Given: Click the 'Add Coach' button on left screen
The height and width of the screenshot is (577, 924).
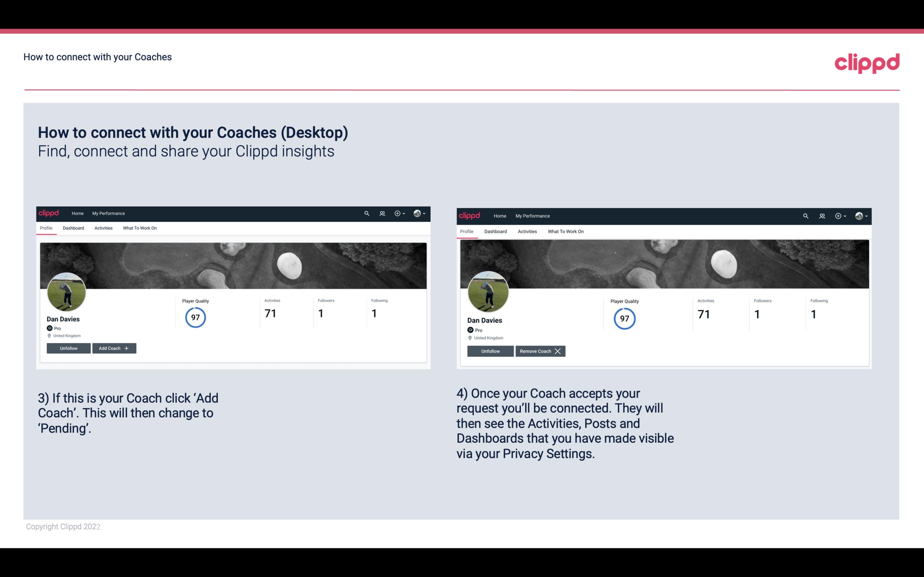Looking at the screenshot, I should (x=113, y=348).
